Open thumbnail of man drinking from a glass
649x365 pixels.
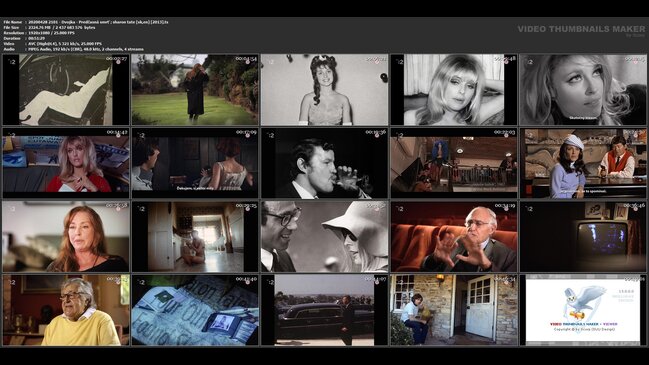(324, 163)
